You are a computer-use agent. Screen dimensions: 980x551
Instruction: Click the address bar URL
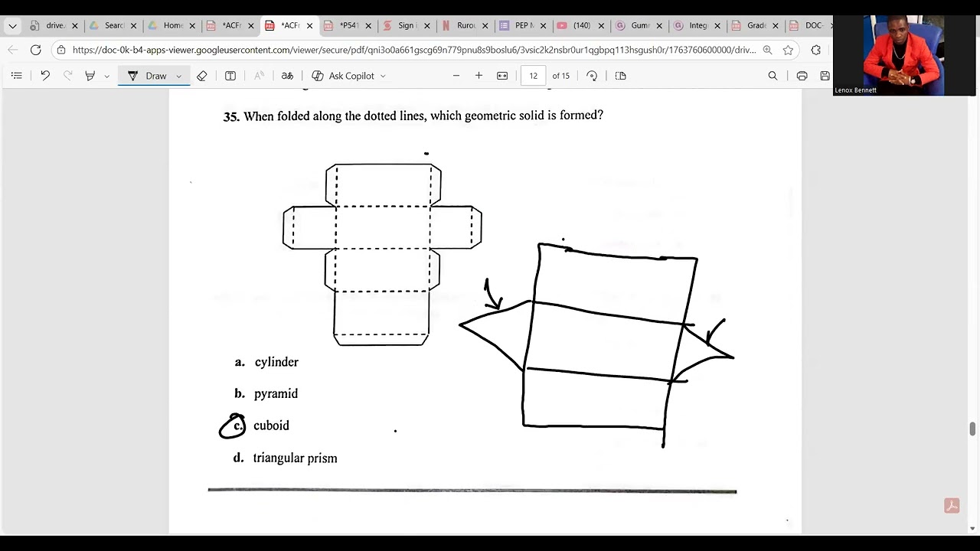point(414,50)
